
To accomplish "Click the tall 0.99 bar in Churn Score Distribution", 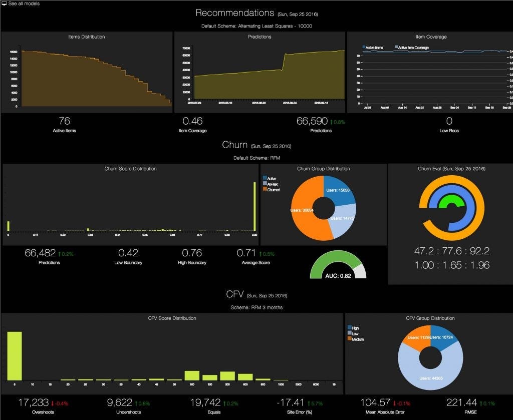I will pos(254,207).
